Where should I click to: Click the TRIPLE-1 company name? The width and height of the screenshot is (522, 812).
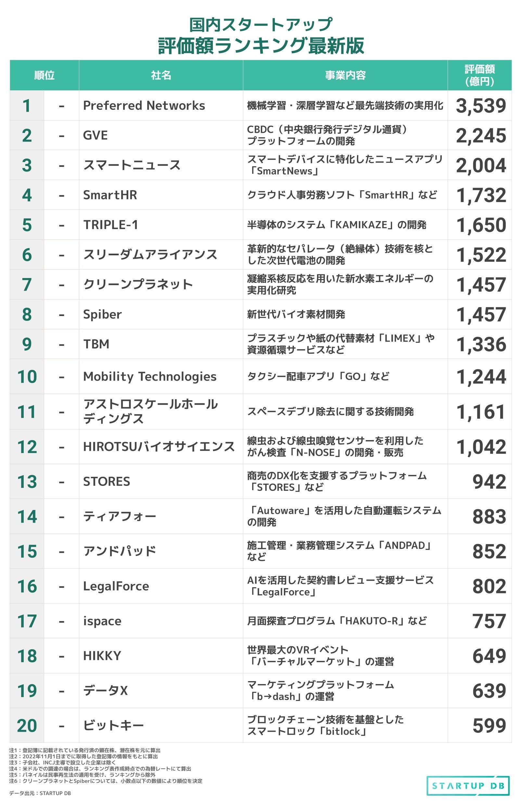110,225
